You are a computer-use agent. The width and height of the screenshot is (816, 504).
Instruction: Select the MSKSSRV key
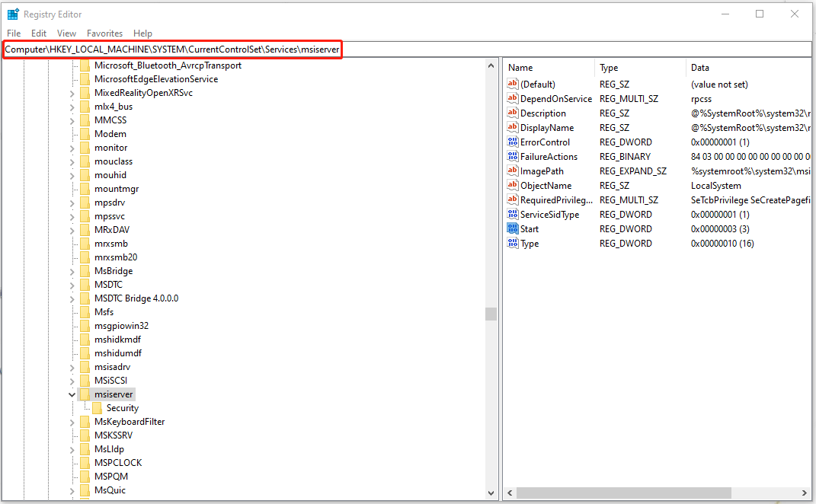(114, 435)
